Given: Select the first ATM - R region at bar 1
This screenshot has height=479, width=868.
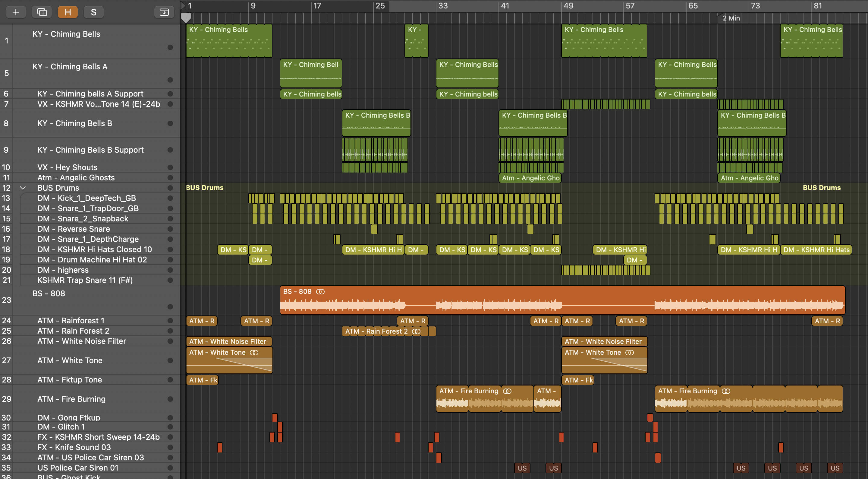Looking at the screenshot, I should [x=202, y=321].
